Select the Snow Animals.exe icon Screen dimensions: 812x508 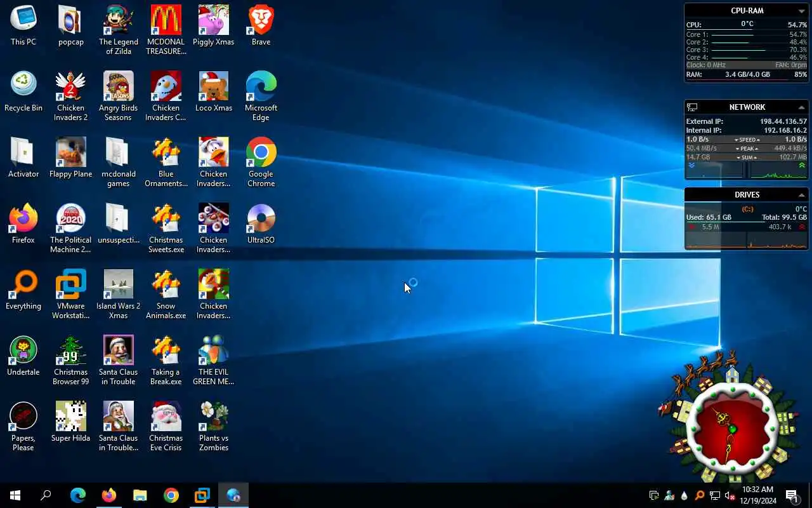pos(166,294)
